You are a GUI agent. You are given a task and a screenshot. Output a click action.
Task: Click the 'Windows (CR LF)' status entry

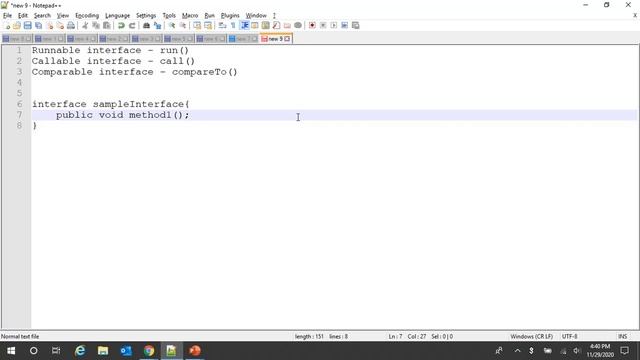point(531,337)
